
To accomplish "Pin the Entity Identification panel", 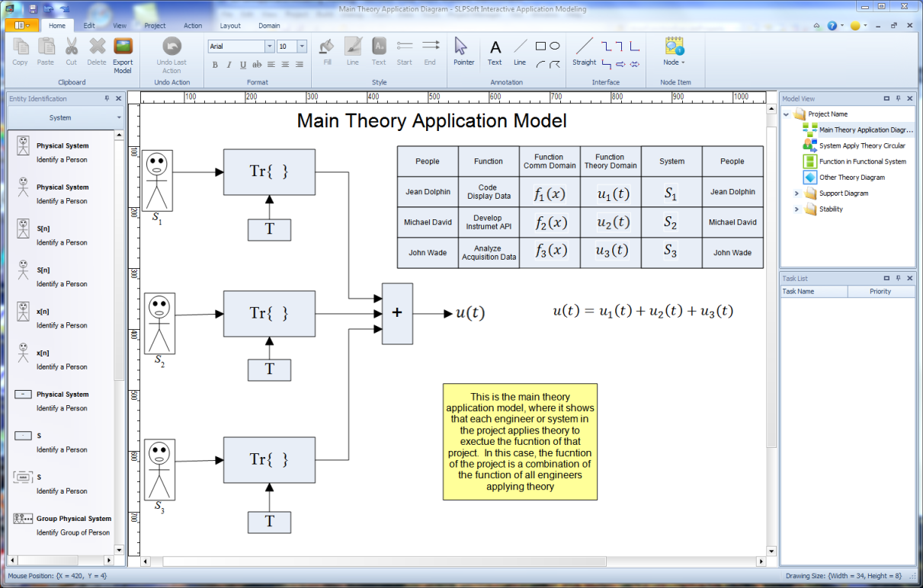I will point(107,98).
